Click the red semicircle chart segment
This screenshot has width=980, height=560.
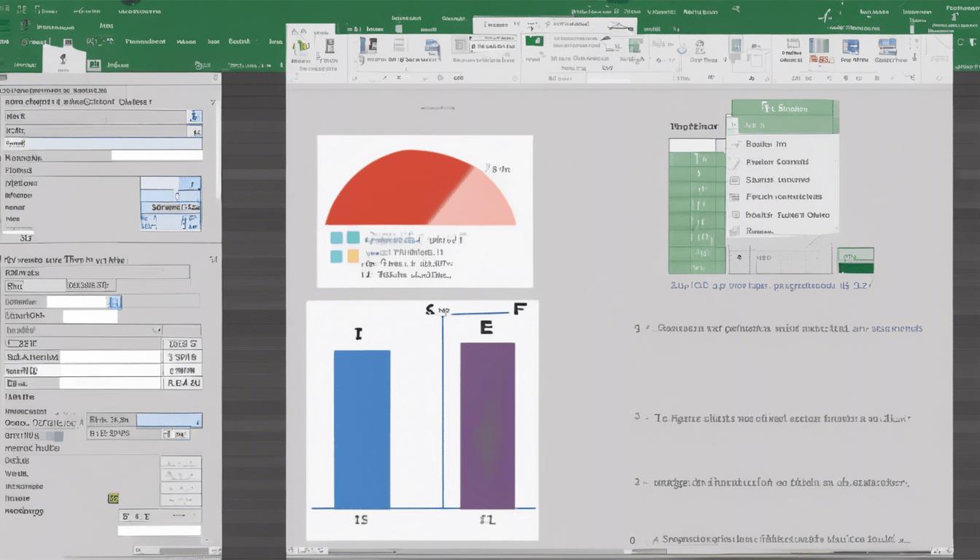pyautogui.click(x=397, y=187)
